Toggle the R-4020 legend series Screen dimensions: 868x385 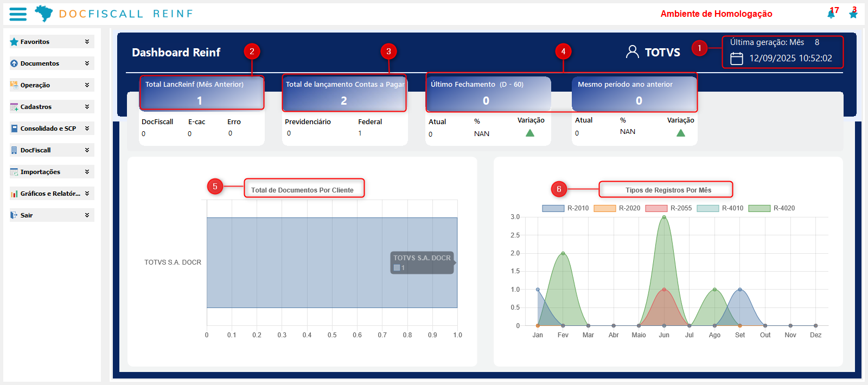(x=771, y=208)
